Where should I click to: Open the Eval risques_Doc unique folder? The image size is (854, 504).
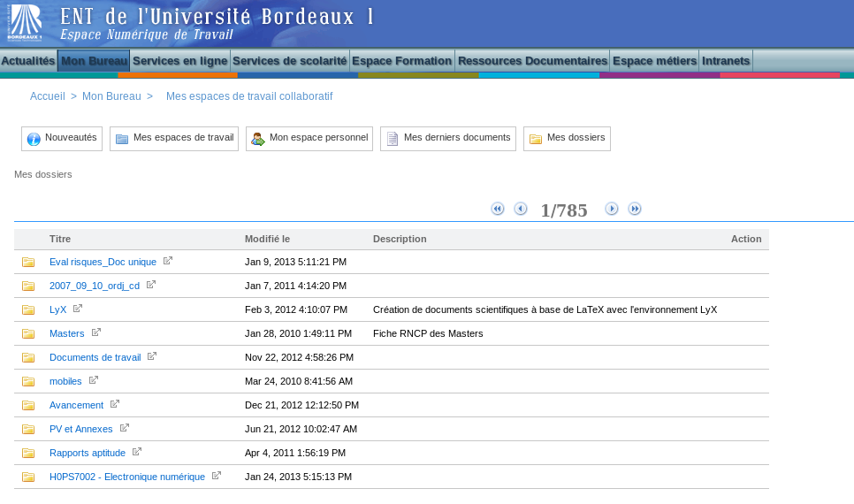coord(103,262)
